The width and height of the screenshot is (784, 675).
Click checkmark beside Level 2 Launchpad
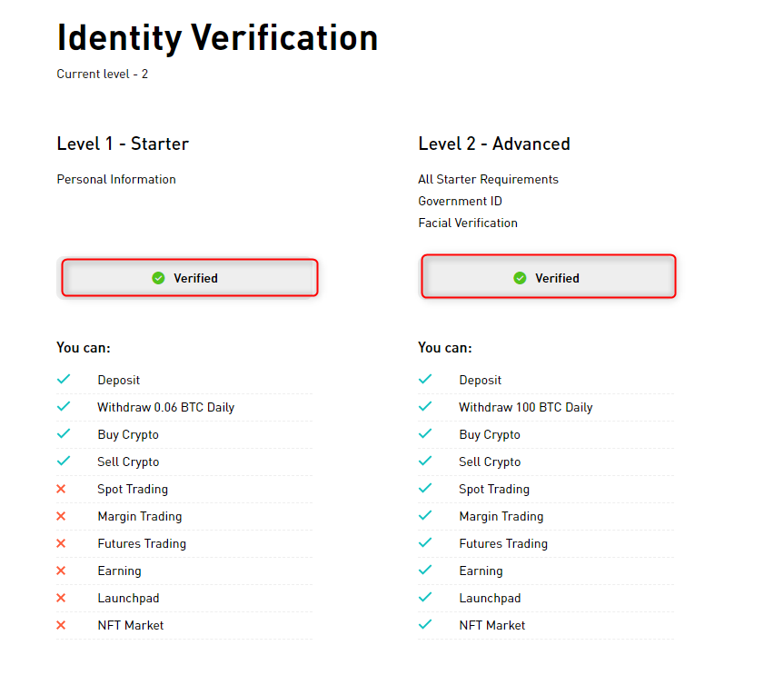click(x=424, y=598)
